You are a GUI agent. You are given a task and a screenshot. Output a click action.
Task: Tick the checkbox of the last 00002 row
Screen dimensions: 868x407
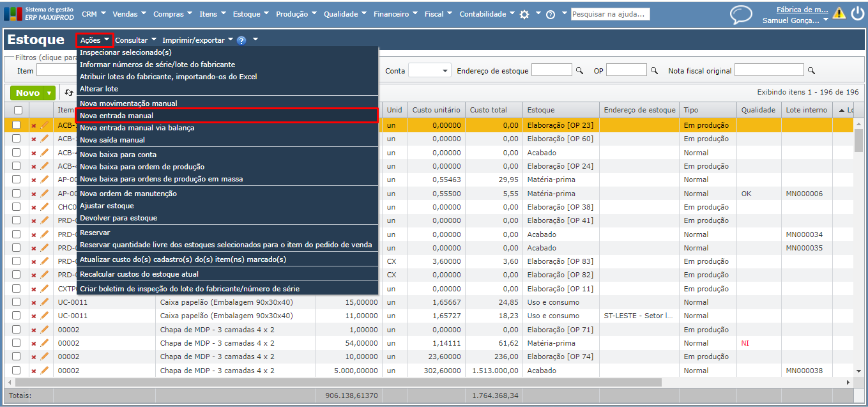(x=17, y=371)
